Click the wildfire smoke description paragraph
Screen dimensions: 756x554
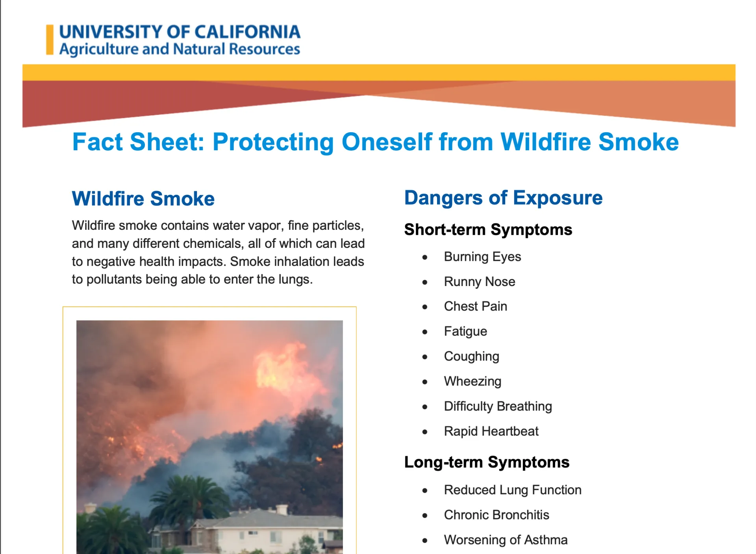(x=218, y=252)
